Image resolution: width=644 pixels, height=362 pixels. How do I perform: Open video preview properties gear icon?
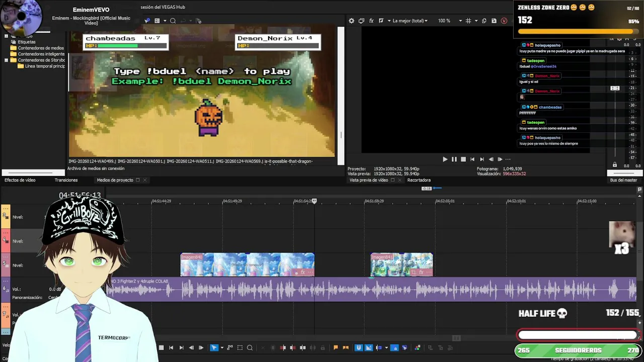pos(351,21)
